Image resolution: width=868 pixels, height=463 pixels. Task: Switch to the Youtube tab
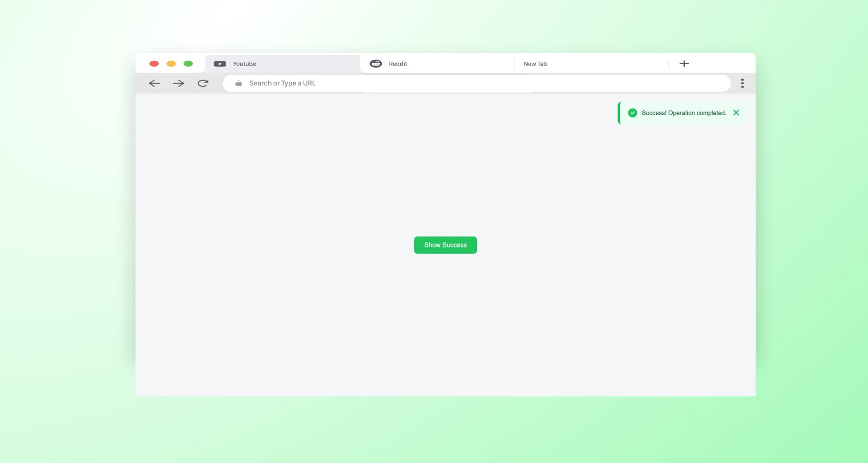(270, 63)
